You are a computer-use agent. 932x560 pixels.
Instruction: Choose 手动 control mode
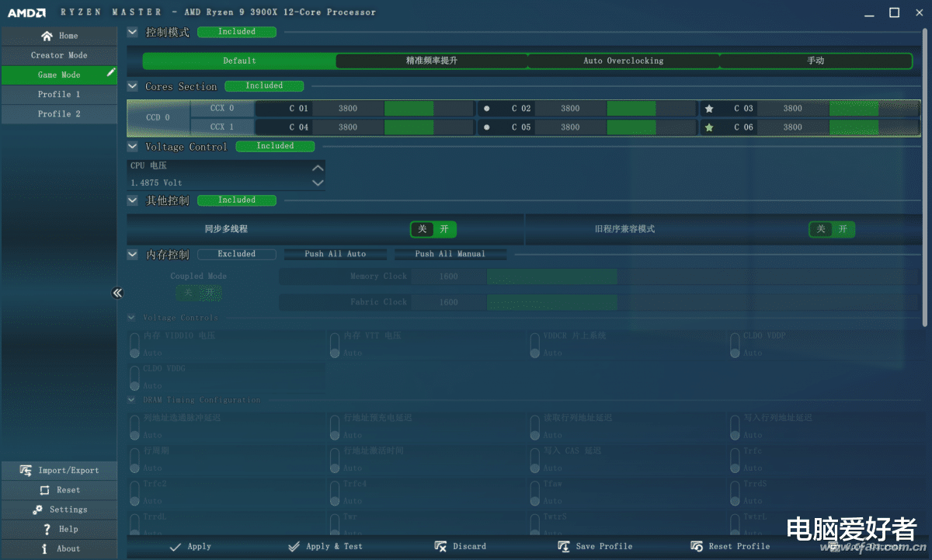point(815,61)
